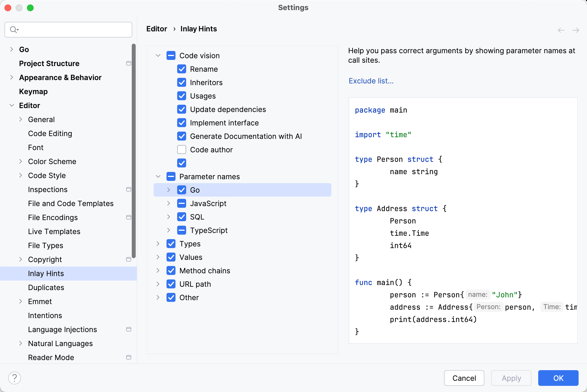Viewport: 587px width, 392px height.
Task: Toggle the JavaScript parameter names checkbox
Action: (x=182, y=203)
